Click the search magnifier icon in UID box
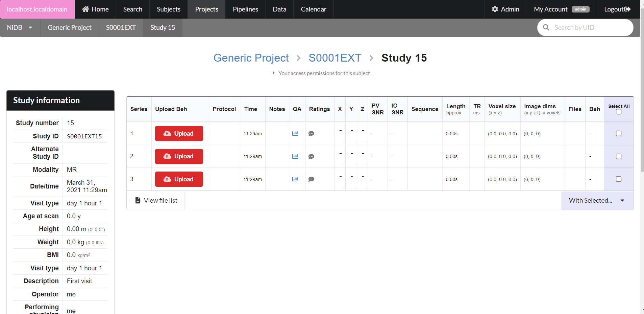This screenshot has width=644, height=314. 546,27
